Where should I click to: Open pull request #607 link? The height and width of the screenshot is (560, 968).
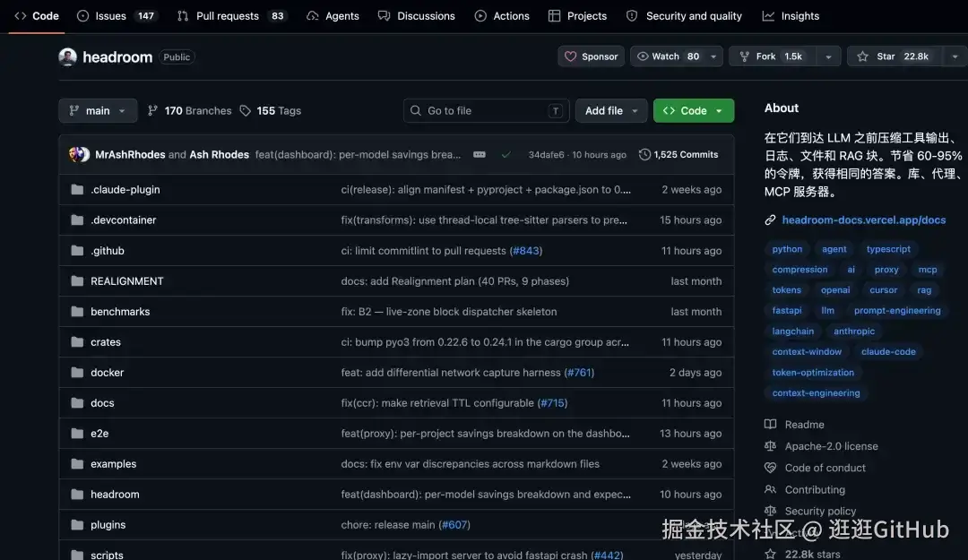pos(455,525)
